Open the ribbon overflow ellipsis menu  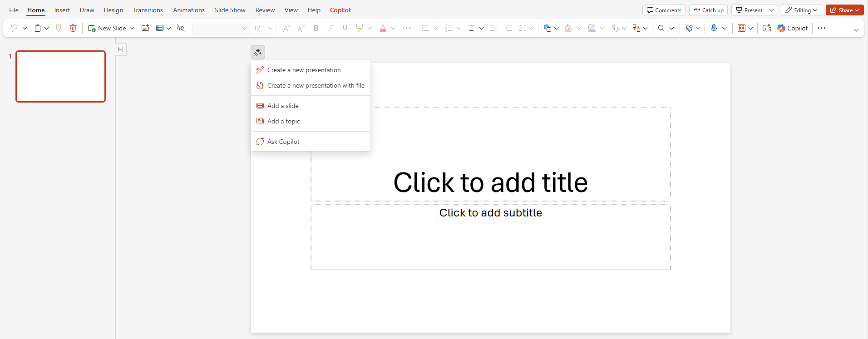(x=821, y=28)
